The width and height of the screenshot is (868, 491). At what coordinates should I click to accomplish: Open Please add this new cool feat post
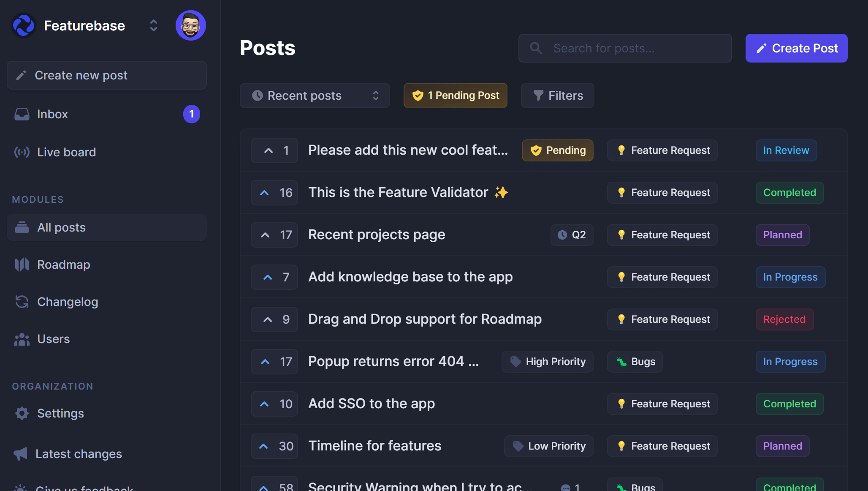[x=408, y=150]
